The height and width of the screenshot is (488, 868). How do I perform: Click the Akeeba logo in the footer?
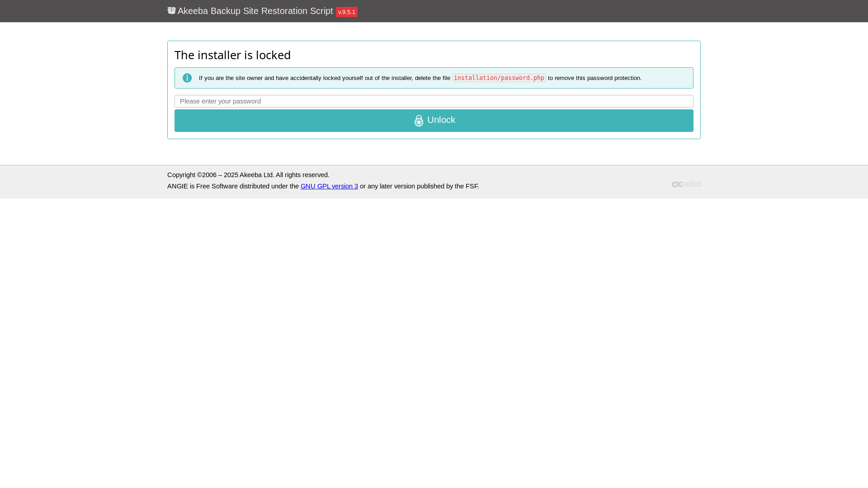(686, 184)
